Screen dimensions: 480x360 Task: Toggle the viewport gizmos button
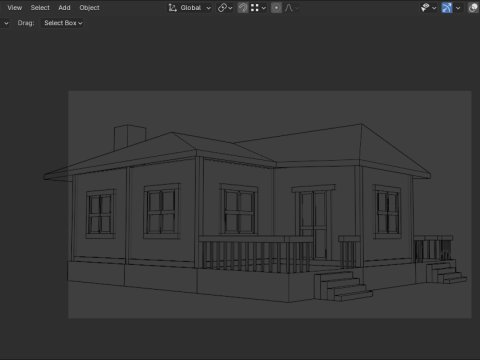click(x=447, y=8)
